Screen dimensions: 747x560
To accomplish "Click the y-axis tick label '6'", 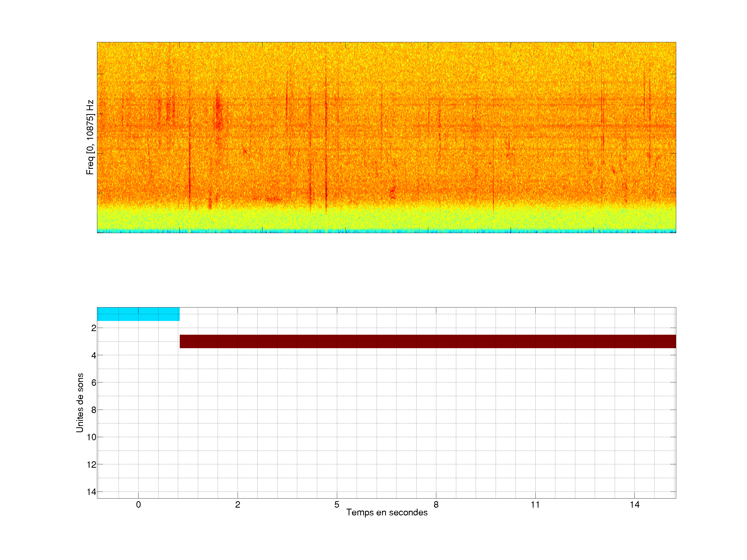I will point(94,382).
